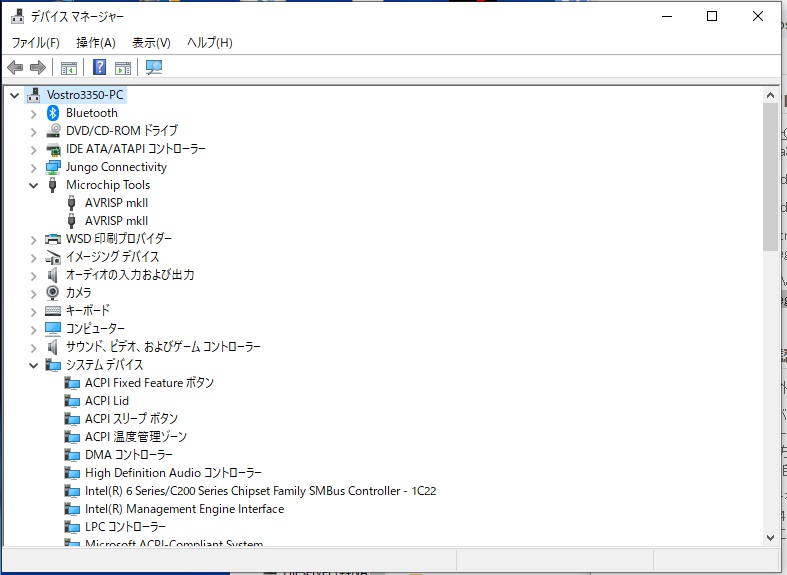Expand the コンピューター category
Viewport: 787px width, 575px height.
(34, 330)
